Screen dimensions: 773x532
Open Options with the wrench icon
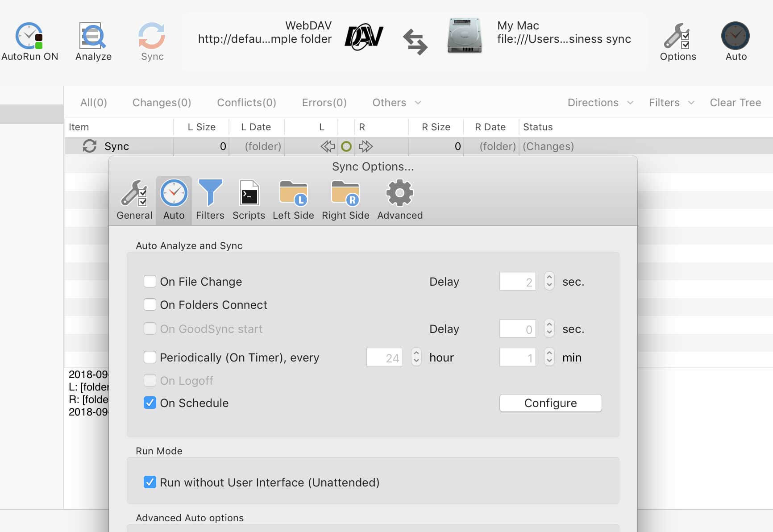coord(677,36)
